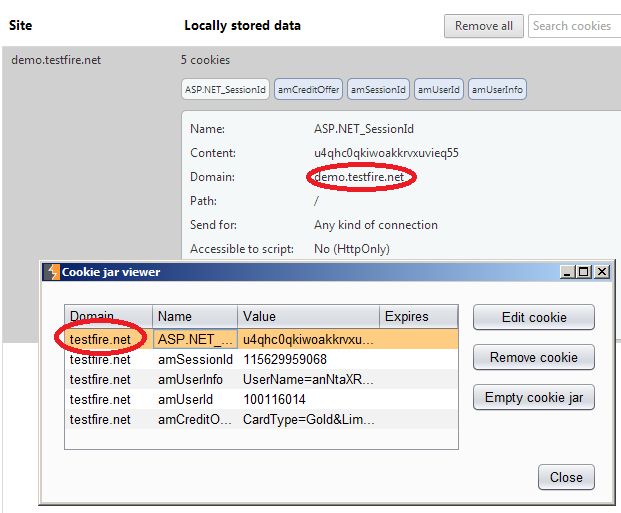
Task: Focus the Search cookies field
Action: pyautogui.click(x=574, y=26)
